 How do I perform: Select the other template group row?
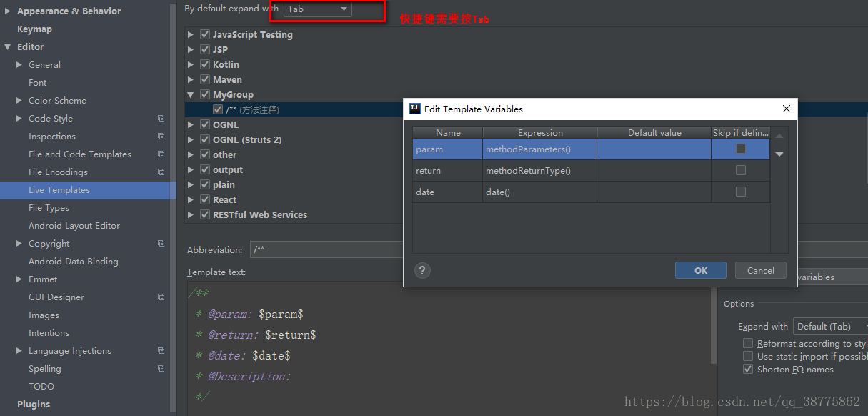pyautogui.click(x=224, y=154)
